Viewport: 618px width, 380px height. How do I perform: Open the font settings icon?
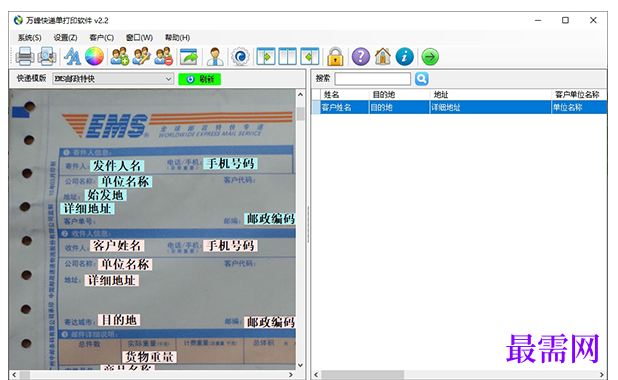pos(72,56)
